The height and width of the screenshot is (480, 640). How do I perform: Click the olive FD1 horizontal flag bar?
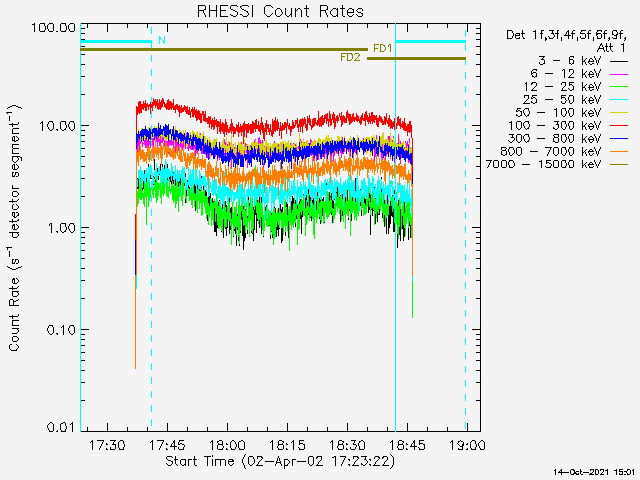tap(224, 49)
